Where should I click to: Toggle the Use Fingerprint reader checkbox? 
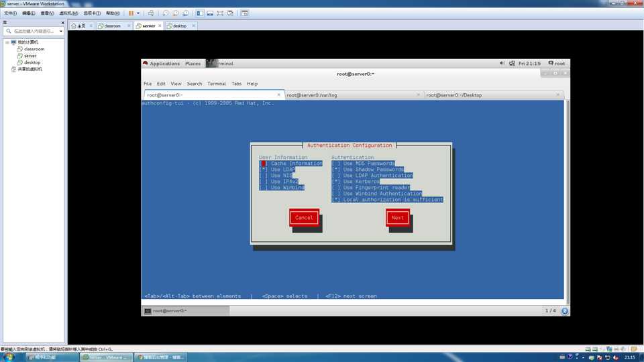pyautogui.click(x=336, y=188)
